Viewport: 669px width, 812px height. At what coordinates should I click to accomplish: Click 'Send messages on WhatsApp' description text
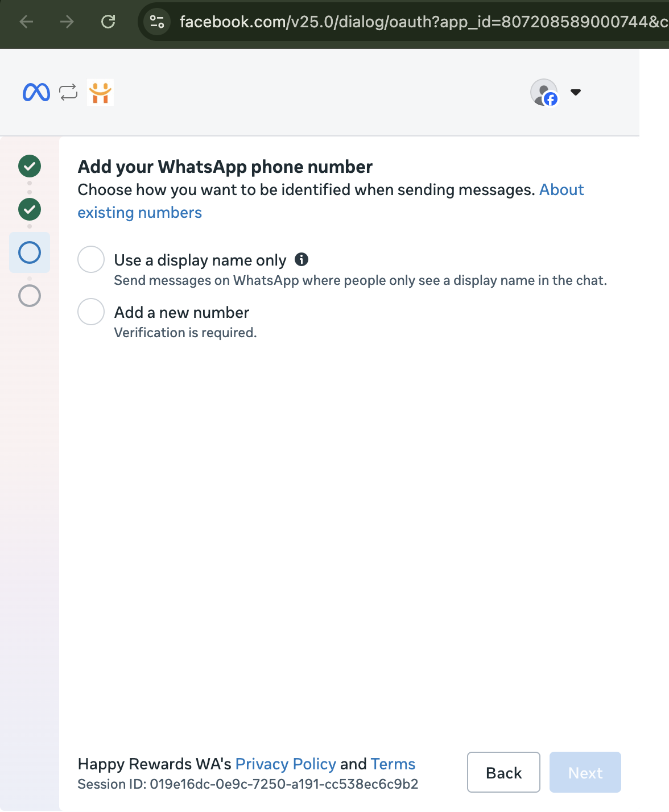[361, 280]
